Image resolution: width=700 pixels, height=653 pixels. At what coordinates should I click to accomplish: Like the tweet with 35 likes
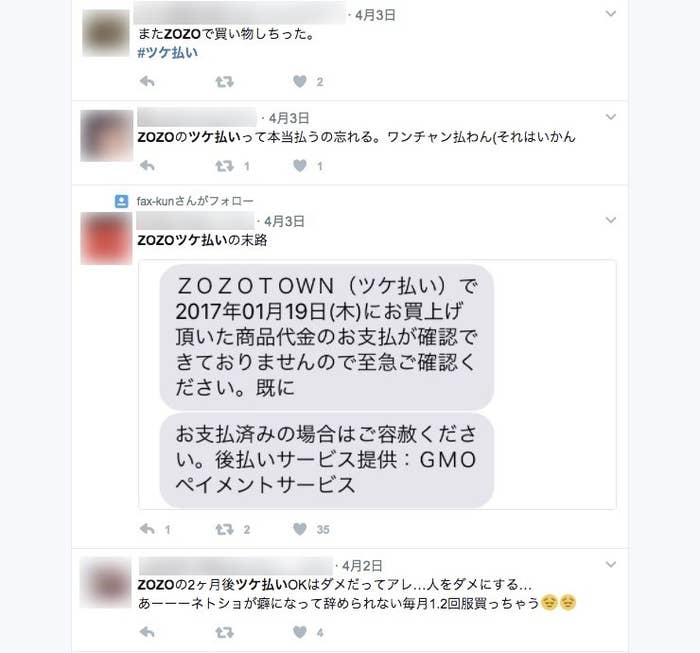point(300,529)
